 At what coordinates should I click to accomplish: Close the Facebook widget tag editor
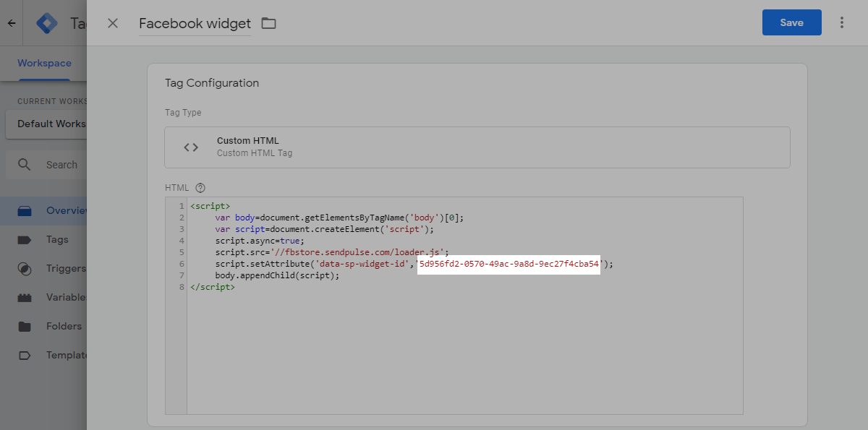pyautogui.click(x=113, y=23)
